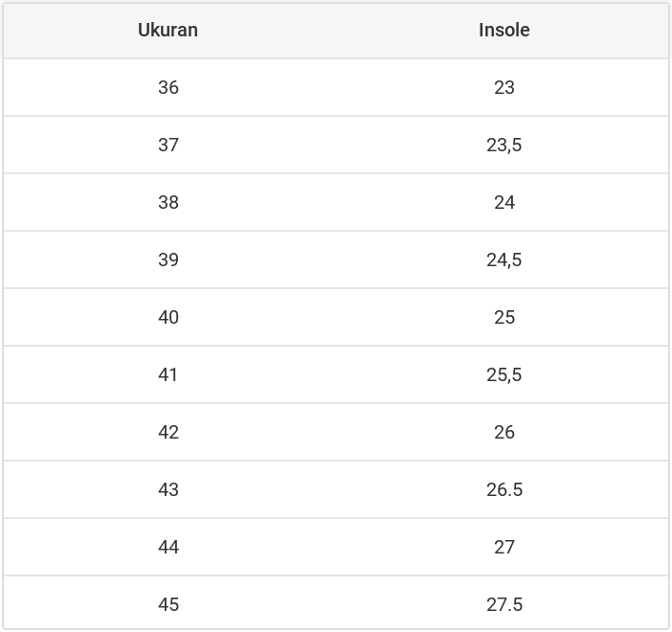Click the insole value 26

coord(504,432)
